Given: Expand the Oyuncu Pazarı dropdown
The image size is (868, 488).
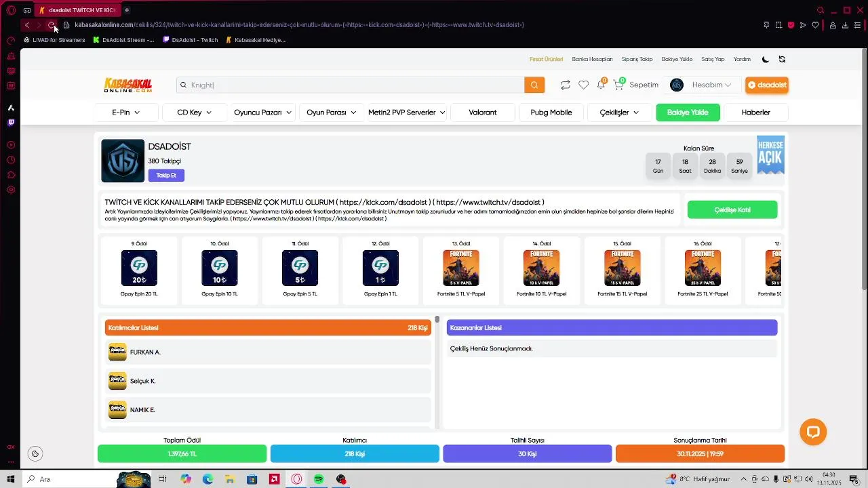Looking at the screenshot, I should click(263, 113).
